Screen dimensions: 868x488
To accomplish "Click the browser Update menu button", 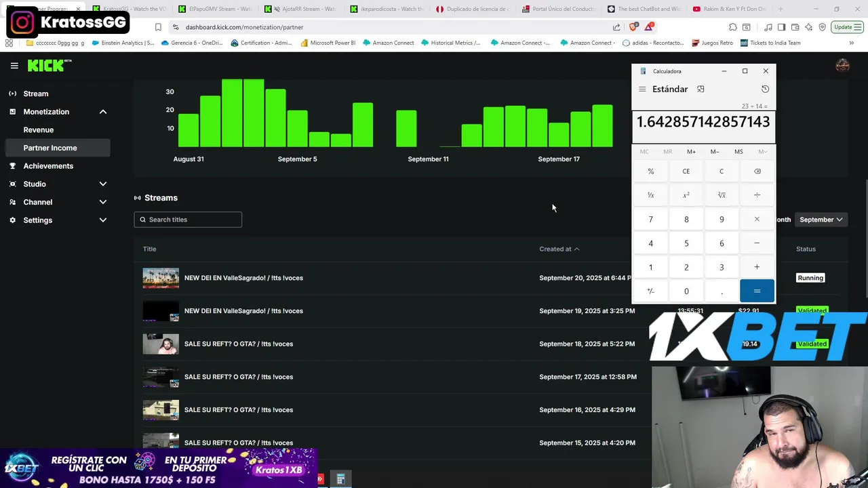I will click(848, 27).
